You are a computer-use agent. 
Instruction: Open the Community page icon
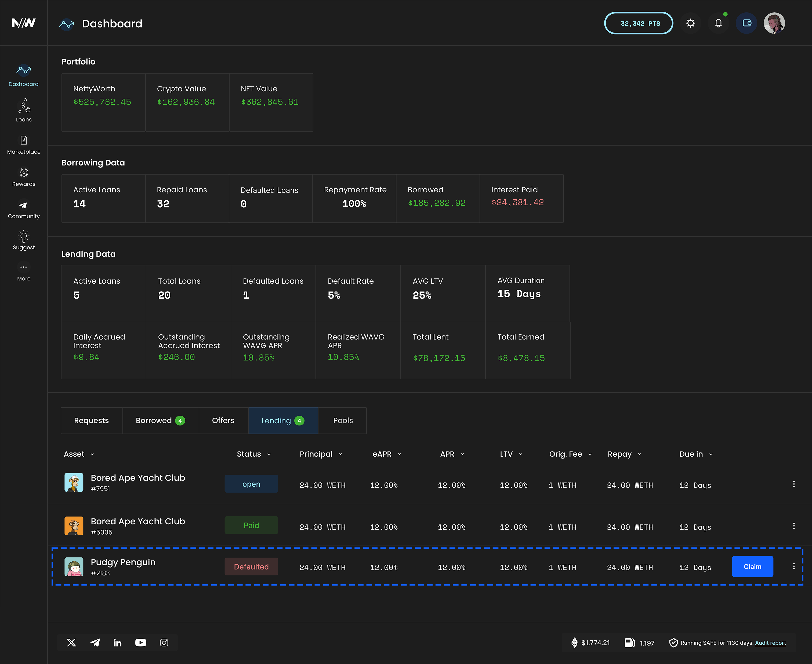pyautogui.click(x=23, y=205)
